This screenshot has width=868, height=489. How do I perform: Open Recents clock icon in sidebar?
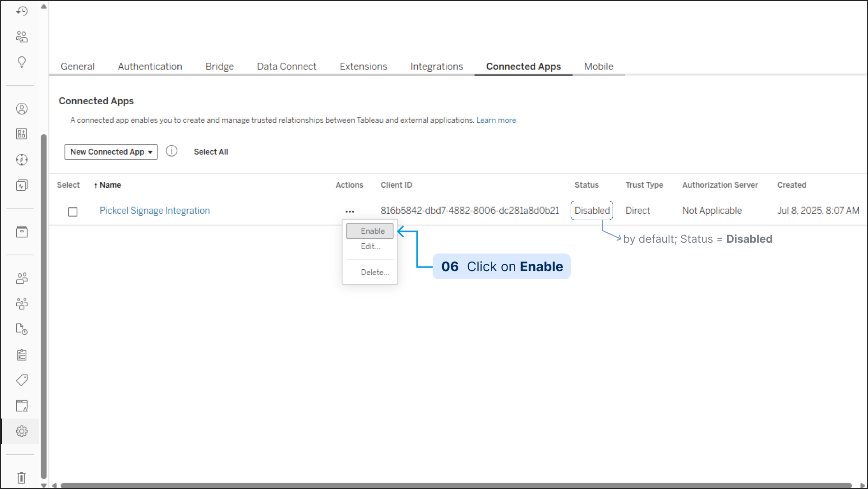tap(22, 11)
